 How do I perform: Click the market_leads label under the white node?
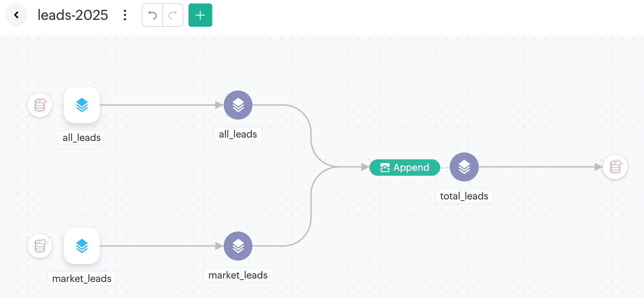point(82,279)
